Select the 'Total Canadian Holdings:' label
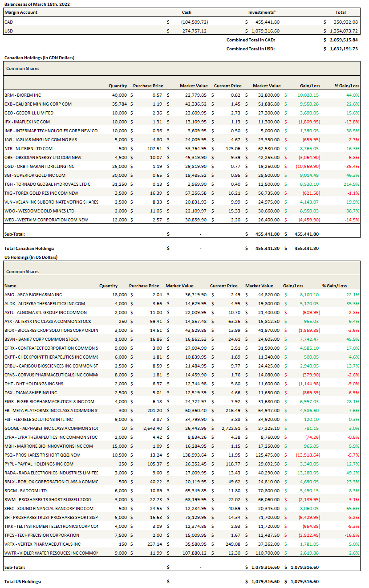 point(29,248)
